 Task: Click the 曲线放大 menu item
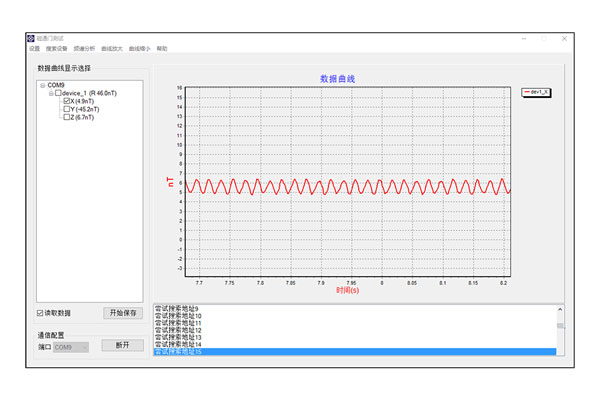113,49
